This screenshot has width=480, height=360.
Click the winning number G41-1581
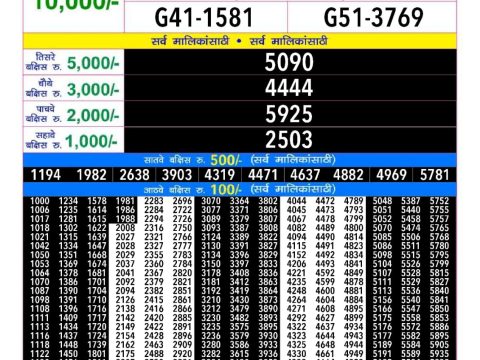204,18
